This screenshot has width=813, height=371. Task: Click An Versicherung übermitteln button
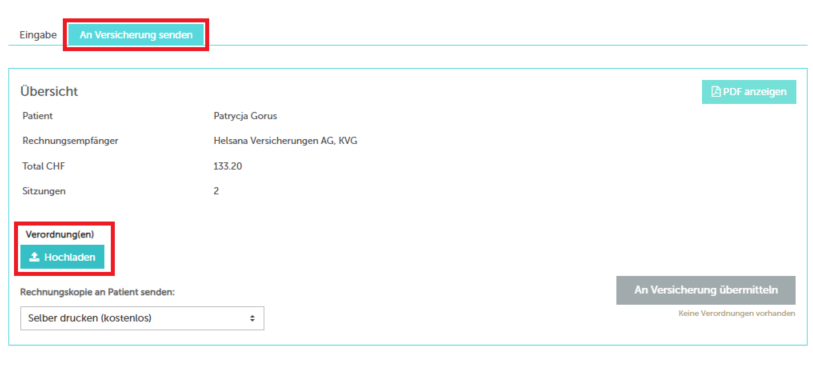pos(706,290)
